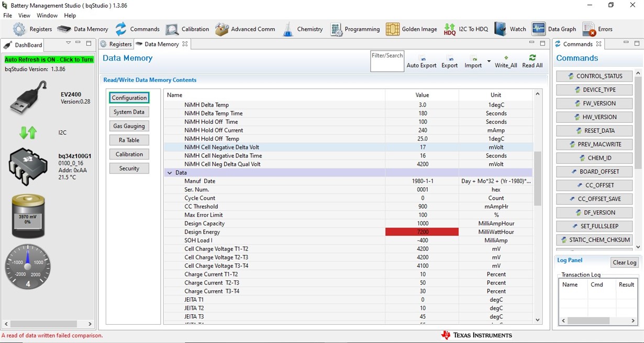
Task: Close the Data Memory tab
Action: point(185,44)
